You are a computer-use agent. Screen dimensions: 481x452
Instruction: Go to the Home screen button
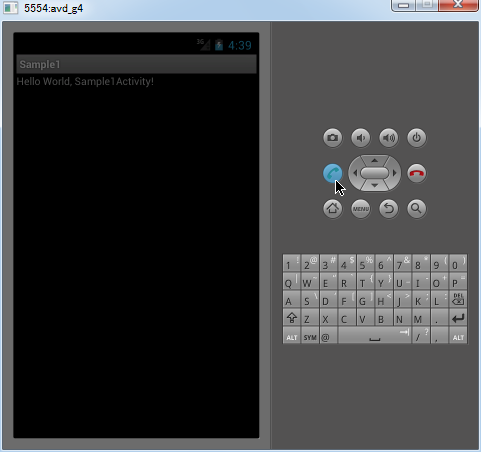point(332,209)
